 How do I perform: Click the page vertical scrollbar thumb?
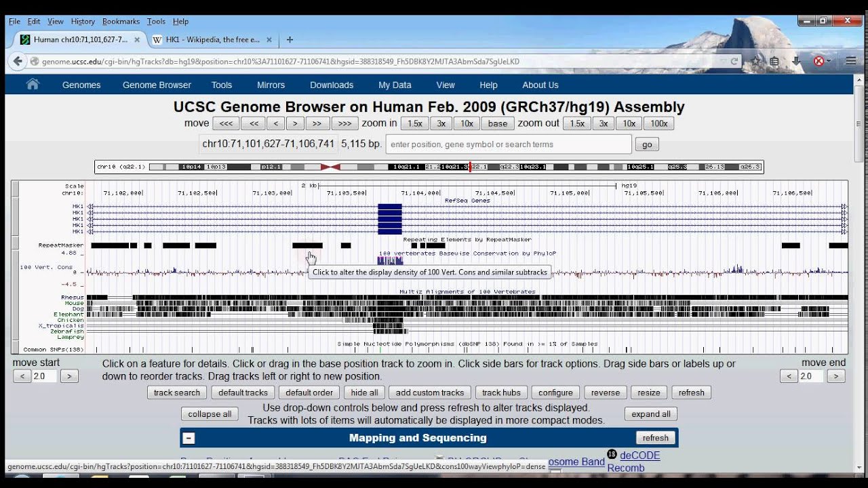pyautogui.click(x=860, y=125)
